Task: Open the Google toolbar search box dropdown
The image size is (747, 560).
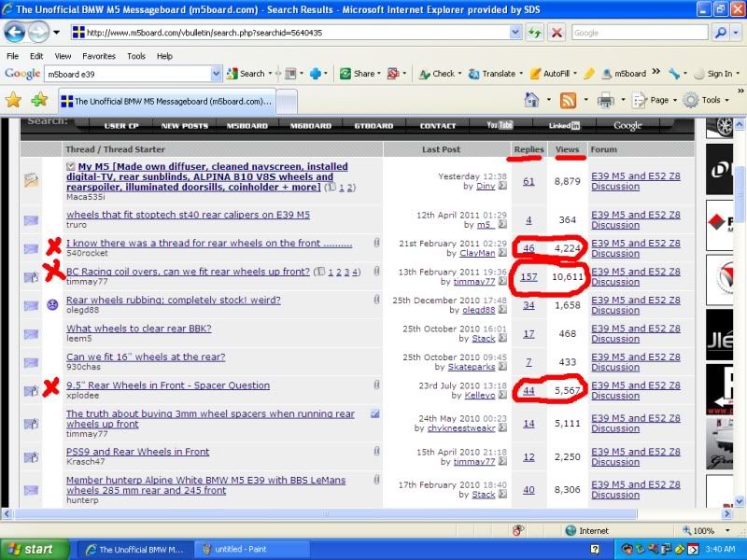Action: point(216,74)
